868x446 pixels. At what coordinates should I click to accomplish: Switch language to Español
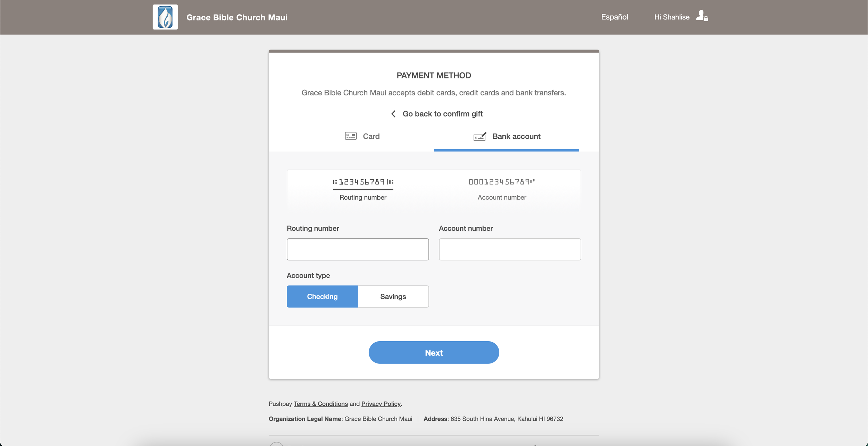pos(615,17)
